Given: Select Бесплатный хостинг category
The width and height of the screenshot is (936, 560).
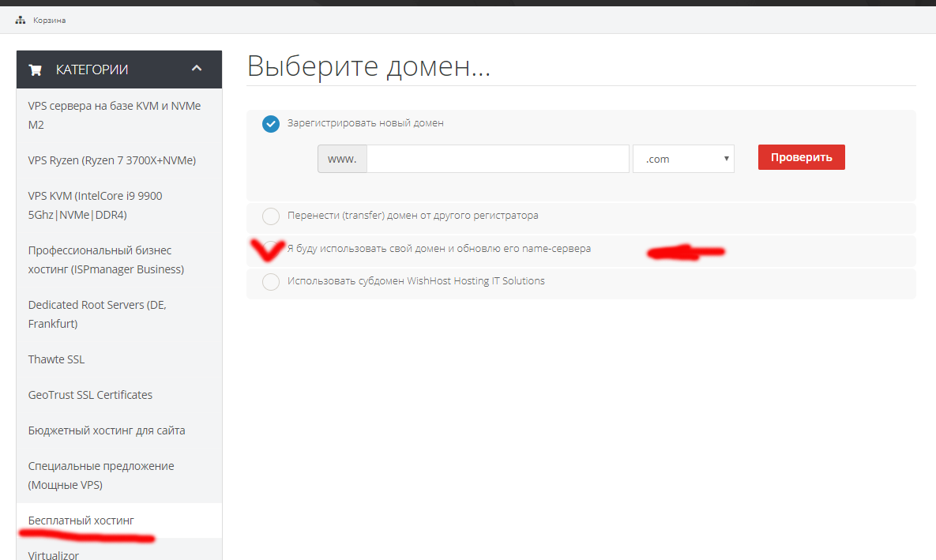Looking at the screenshot, I should pos(118,521).
